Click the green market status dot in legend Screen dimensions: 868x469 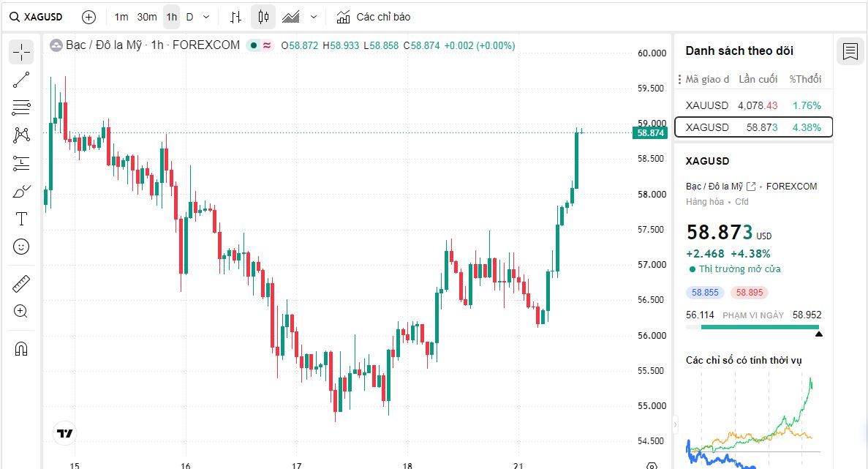coord(253,45)
